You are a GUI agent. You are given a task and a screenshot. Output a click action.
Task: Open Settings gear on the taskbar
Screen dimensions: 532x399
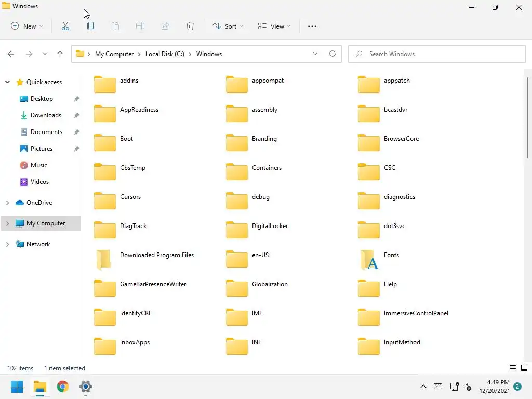tap(86, 387)
